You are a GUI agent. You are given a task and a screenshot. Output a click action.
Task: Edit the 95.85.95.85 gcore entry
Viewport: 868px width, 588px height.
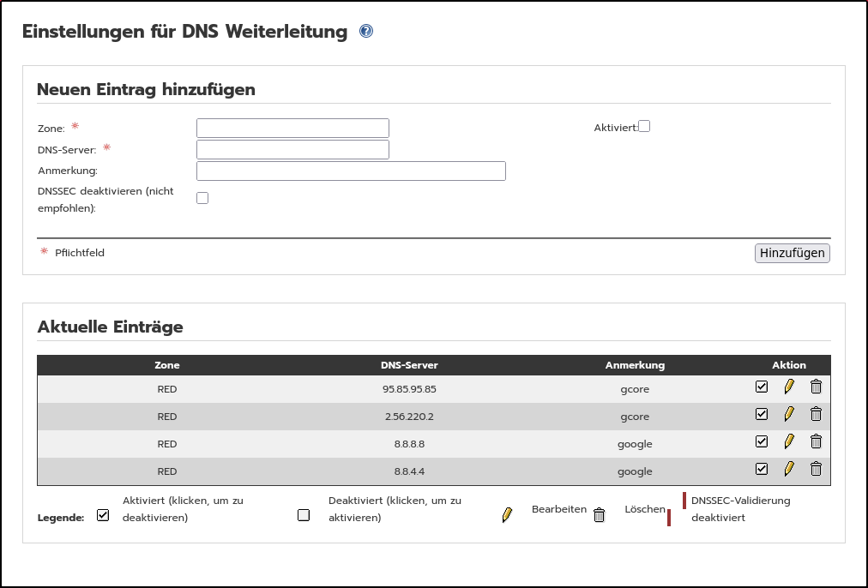pos(789,387)
